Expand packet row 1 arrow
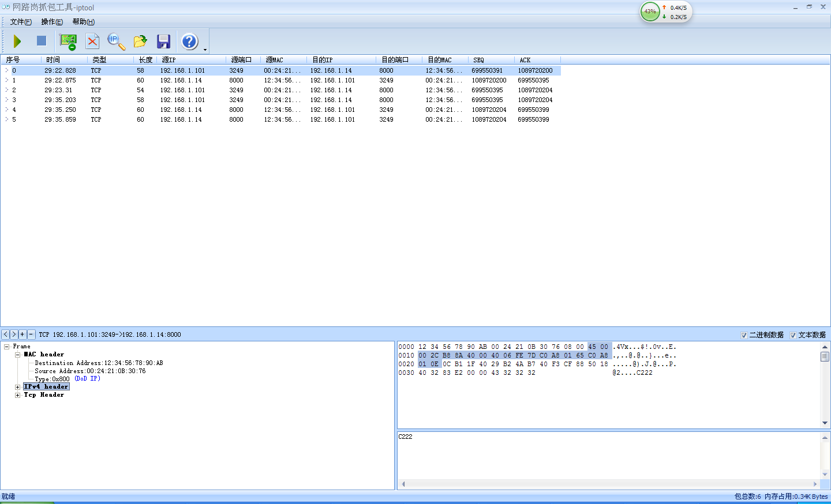The height and width of the screenshot is (504, 831). coord(7,80)
